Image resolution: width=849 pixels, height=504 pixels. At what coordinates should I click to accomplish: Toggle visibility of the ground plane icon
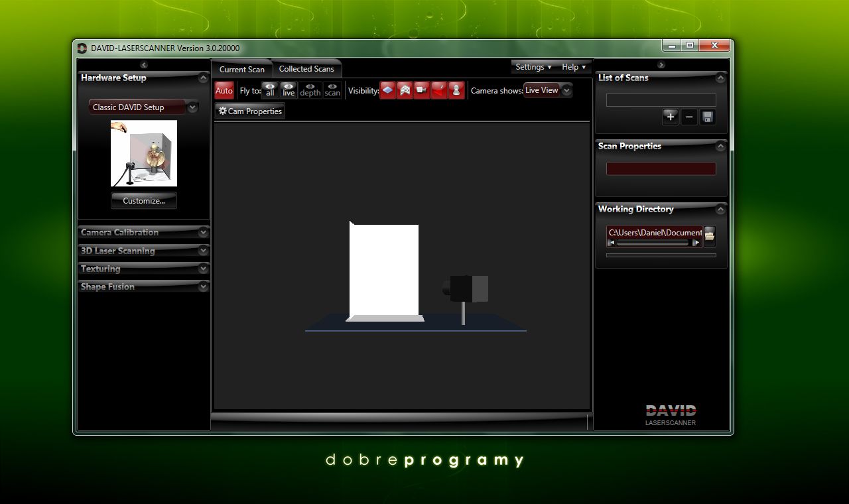click(388, 90)
